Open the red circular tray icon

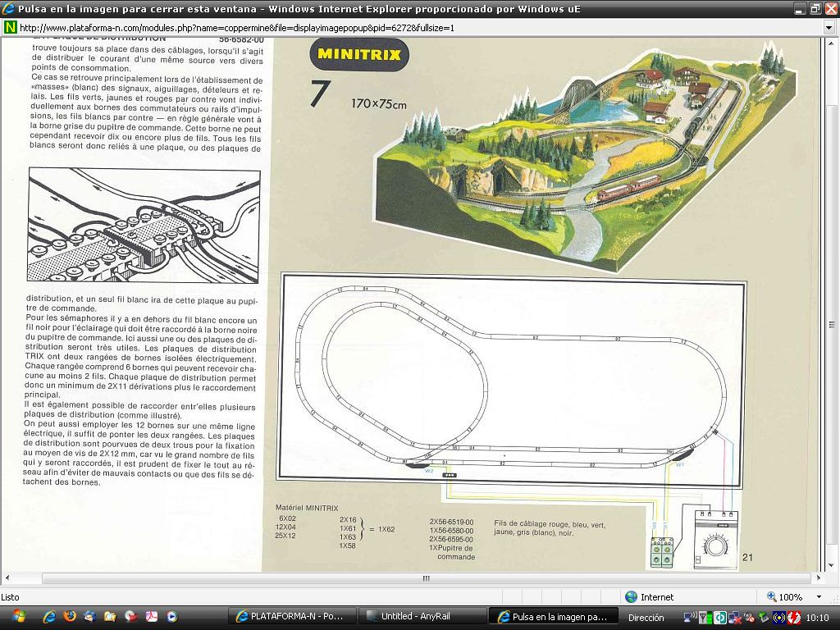(793, 618)
